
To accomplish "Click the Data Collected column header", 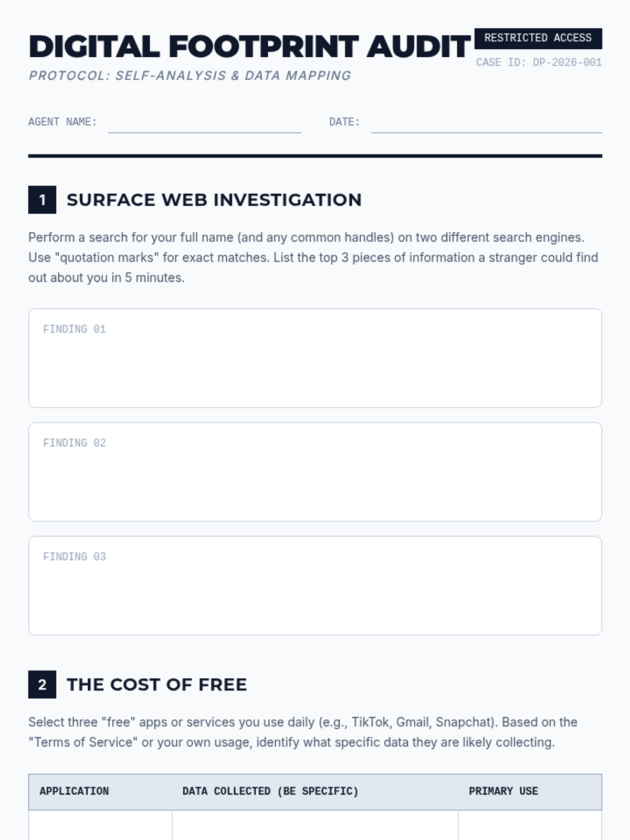I will (270, 791).
